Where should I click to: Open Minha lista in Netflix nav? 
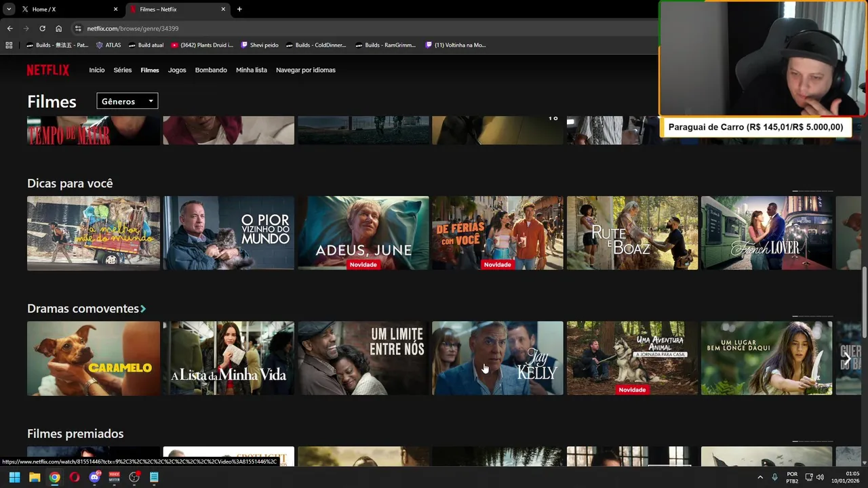coord(252,70)
